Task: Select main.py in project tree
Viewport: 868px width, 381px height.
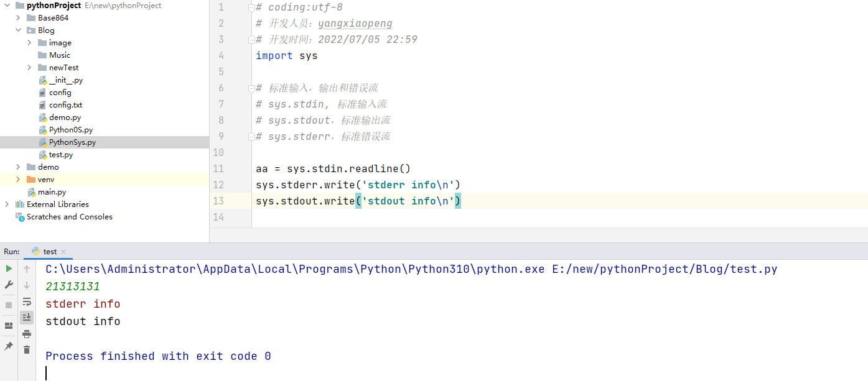Action: 52,192
